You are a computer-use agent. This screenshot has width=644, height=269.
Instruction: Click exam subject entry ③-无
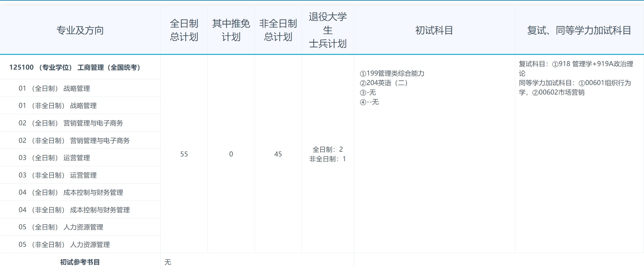pyautogui.click(x=368, y=92)
